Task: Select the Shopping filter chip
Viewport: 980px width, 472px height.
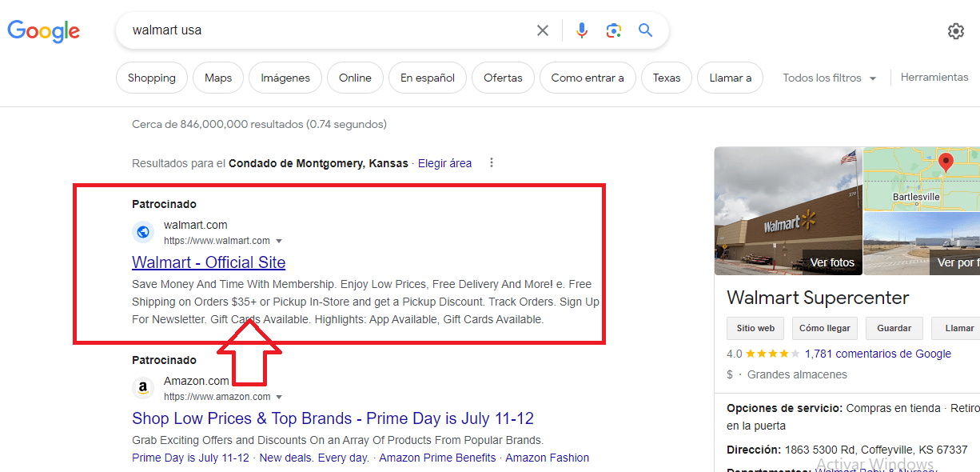Action: (151, 78)
